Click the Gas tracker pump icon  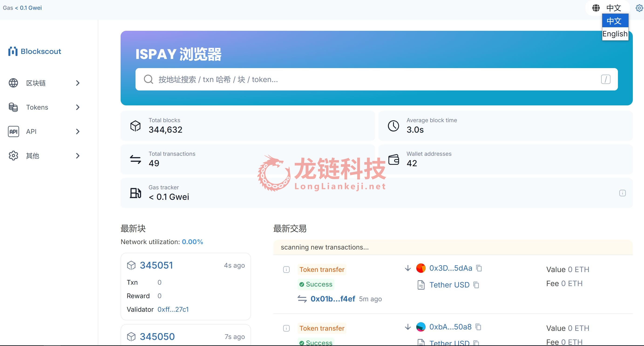tap(135, 193)
